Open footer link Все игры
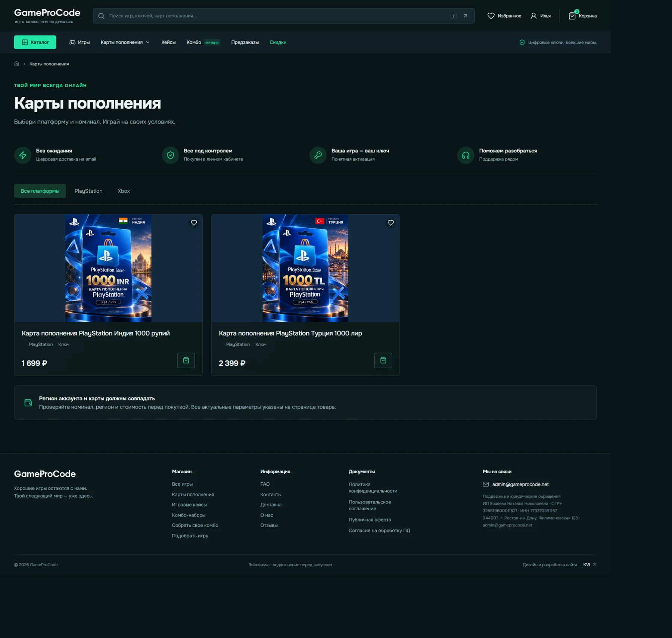Viewport: 672px width, 638px height. 182,484
